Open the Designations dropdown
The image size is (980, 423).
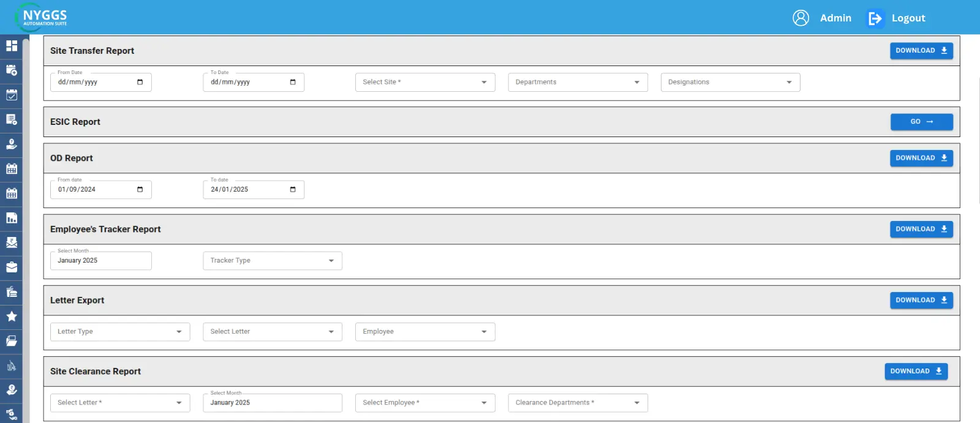(x=730, y=82)
